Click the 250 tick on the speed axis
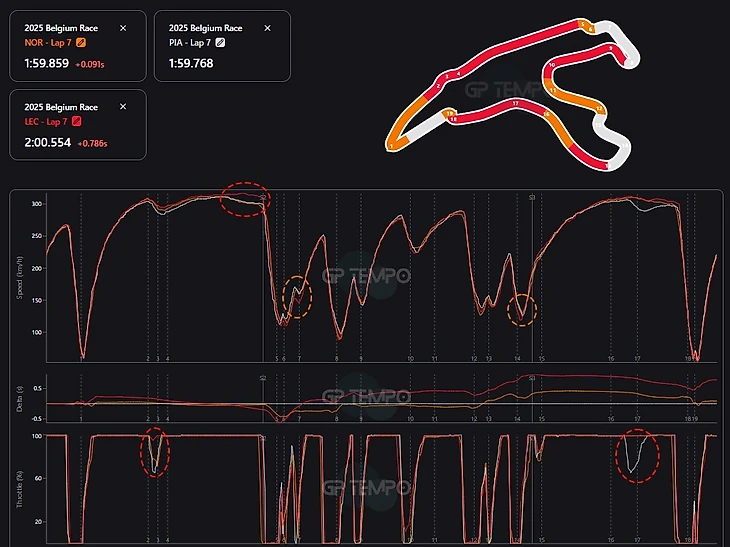The image size is (730, 547). click(x=37, y=236)
